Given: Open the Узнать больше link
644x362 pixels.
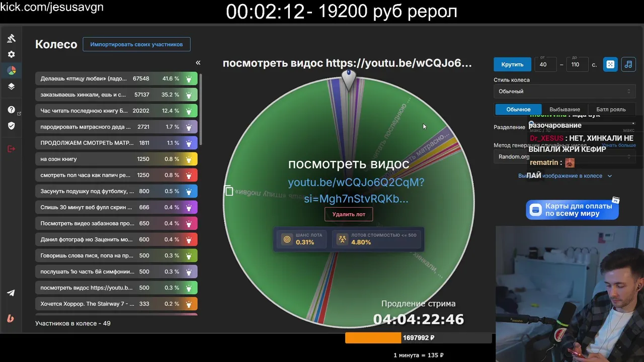Looking at the screenshot, I should (x=618, y=145).
